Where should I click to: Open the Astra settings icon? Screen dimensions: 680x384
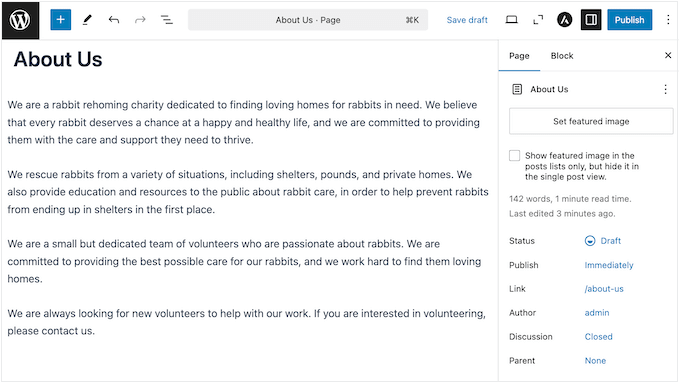click(x=565, y=20)
